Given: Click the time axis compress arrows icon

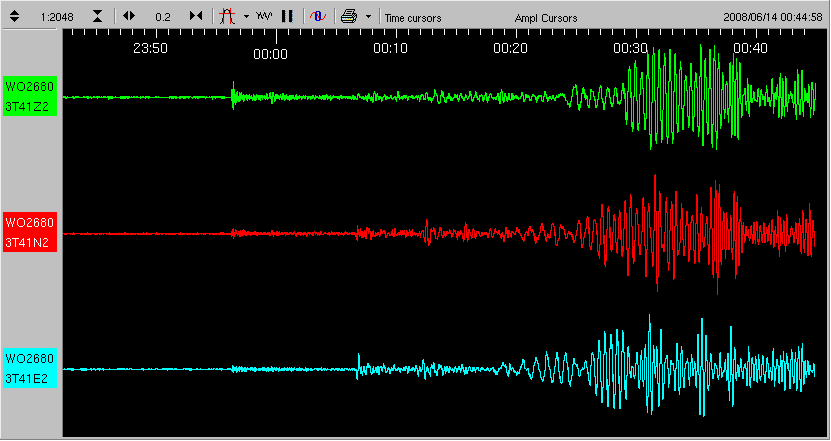Looking at the screenshot, I should pos(196,16).
